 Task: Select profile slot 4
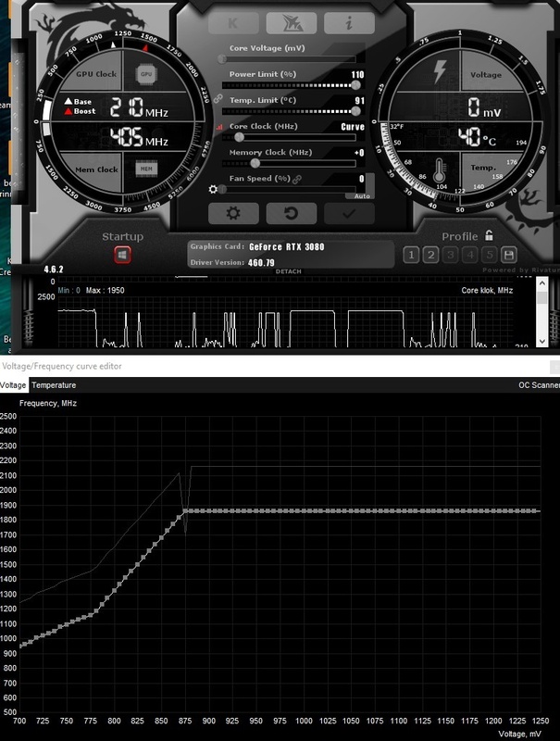pos(470,256)
